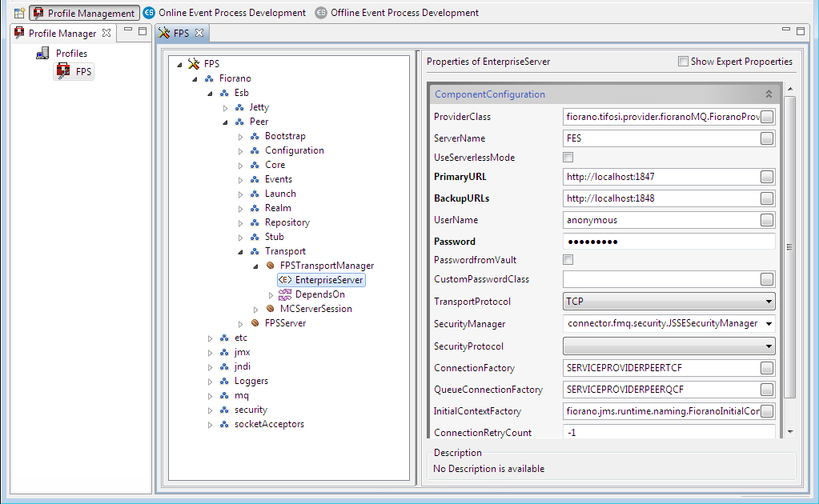The image size is (819, 504).
Task: Enable Show Expert Properties checkbox
Action: point(683,62)
